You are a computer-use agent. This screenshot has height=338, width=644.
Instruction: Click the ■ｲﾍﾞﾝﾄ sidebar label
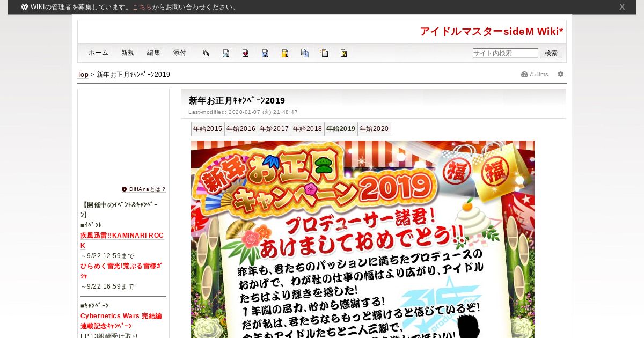(x=91, y=225)
